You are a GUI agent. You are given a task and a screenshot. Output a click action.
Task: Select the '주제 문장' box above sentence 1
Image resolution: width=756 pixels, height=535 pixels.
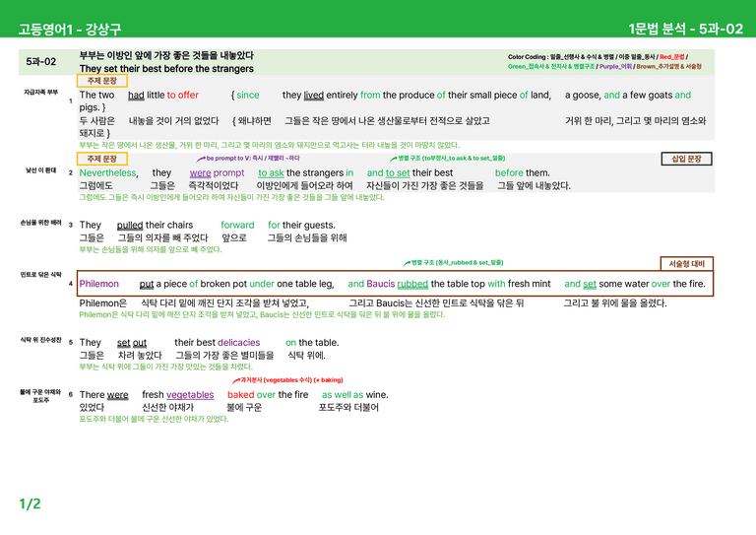coord(101,81)
